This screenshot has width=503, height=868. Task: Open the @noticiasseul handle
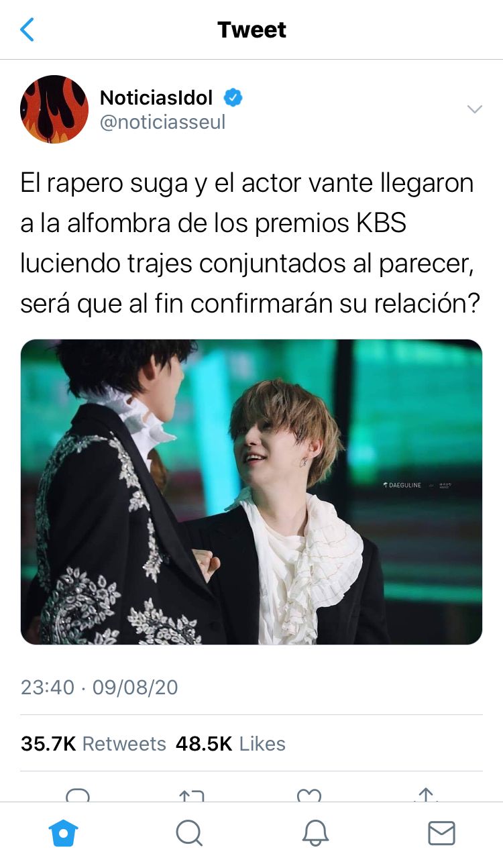pyautogui.click(x=162, y=122)
